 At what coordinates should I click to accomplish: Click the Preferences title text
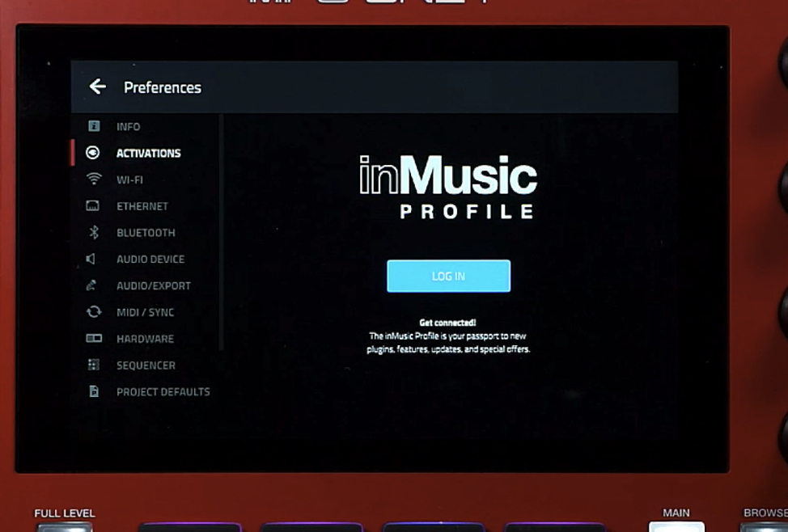click(163, 87)
